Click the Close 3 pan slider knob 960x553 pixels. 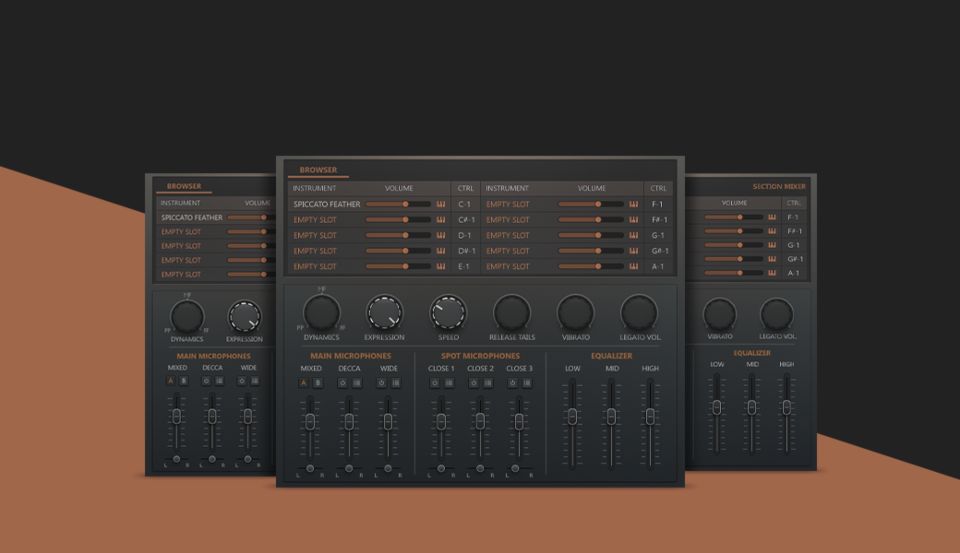(x=516, y=468)
